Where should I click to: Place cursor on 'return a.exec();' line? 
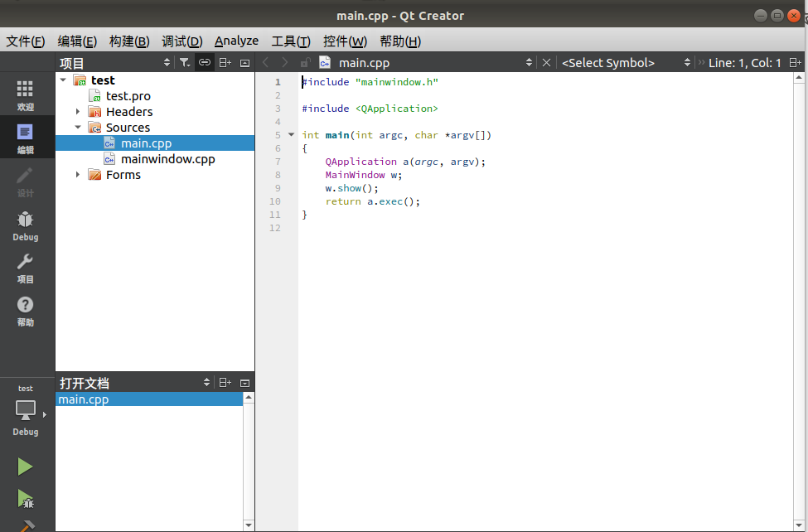(x=373, y=201)
